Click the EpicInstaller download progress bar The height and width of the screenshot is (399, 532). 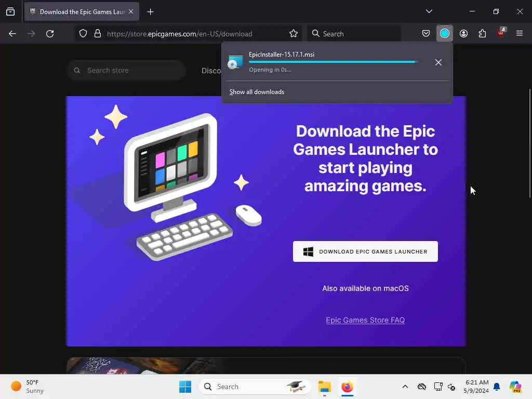[x=333, y=62]
